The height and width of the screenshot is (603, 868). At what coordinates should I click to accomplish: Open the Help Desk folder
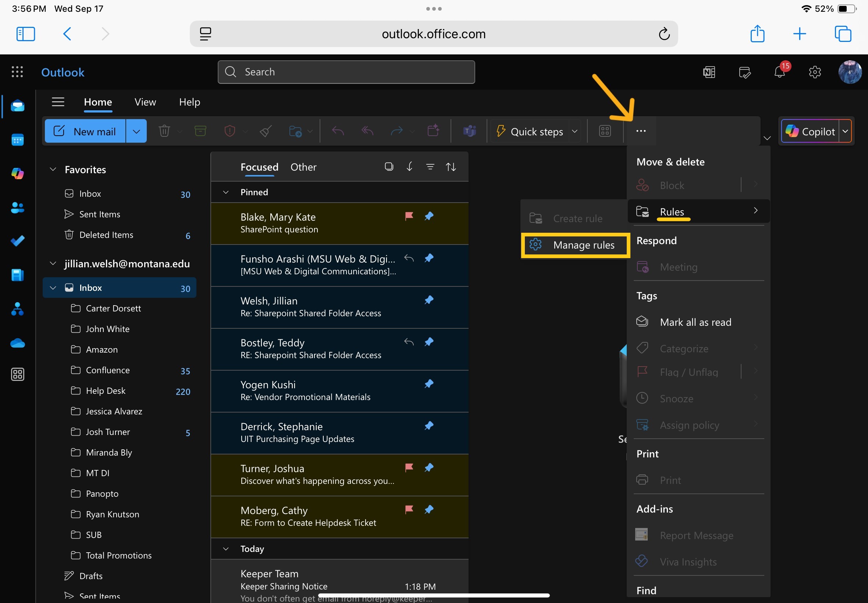click(106, 391)
